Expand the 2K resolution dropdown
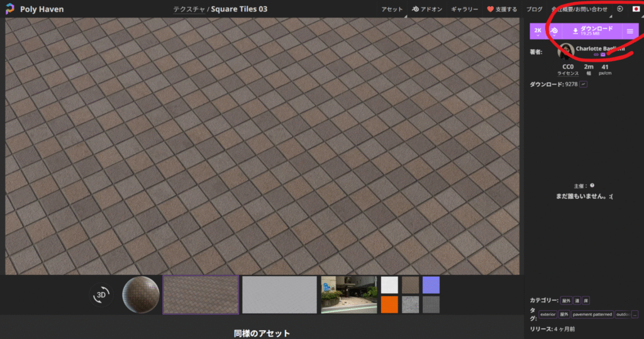Viewport: 644px width, 339px height. 538,31
